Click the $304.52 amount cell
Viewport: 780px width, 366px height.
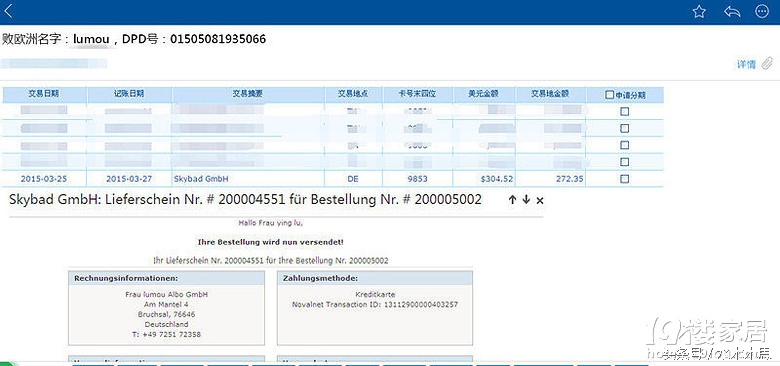497,179
